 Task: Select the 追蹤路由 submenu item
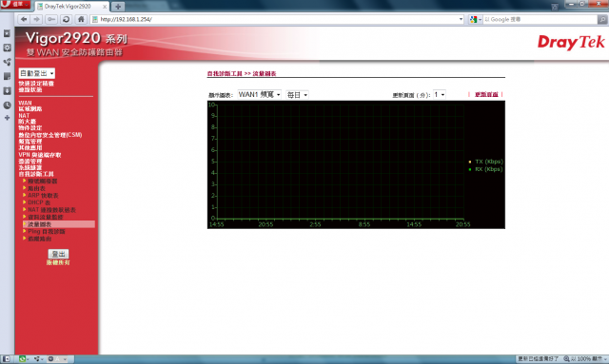(40, 239)
